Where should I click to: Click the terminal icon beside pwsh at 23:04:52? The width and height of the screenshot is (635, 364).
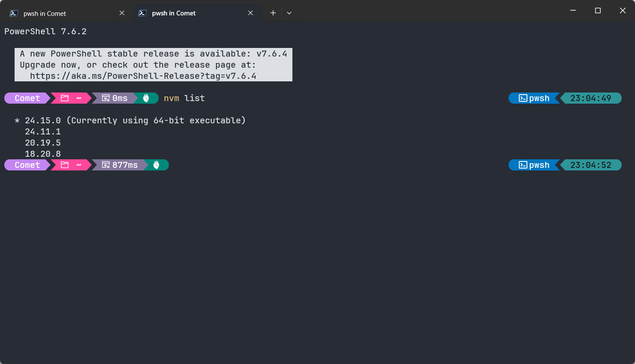tap(523, 165)
